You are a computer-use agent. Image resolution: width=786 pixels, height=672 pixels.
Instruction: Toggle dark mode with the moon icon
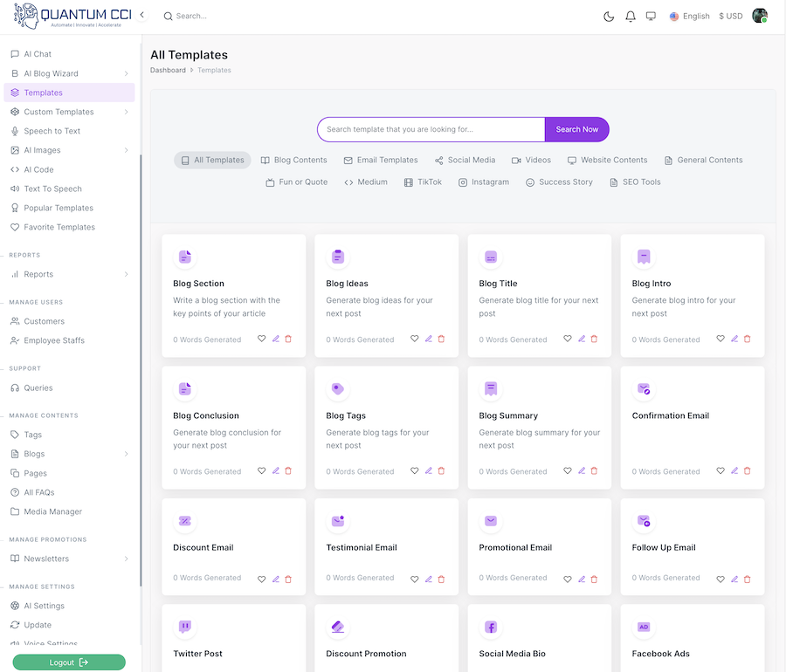click(609, 16)
